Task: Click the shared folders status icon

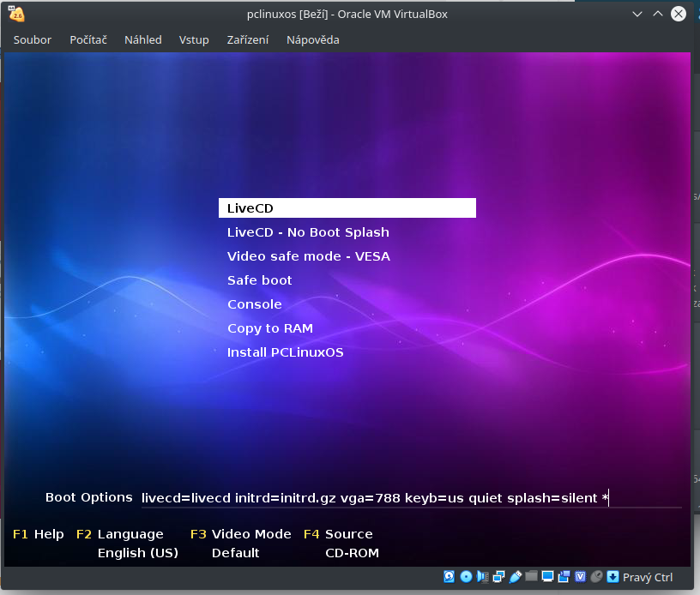Action: click(x=530, y=577)
